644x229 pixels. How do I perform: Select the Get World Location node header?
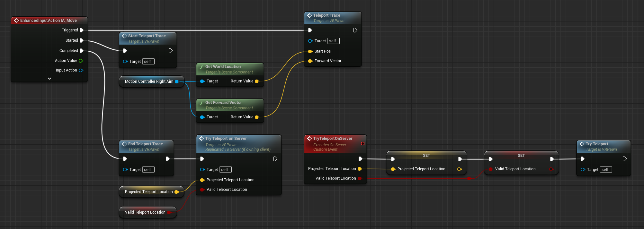tap(230, 69)
